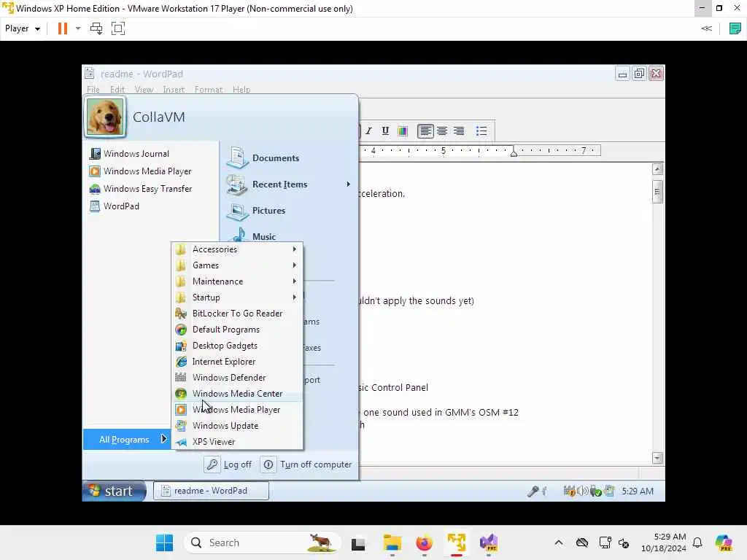
Task: Toggle italic formatting in WordPad
Action: pyautogui.click(x=368, y=131)
